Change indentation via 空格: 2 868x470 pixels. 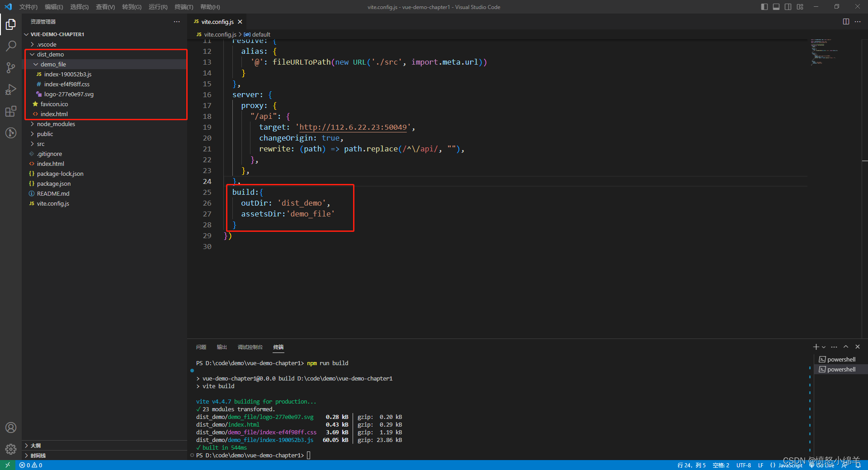721,465
